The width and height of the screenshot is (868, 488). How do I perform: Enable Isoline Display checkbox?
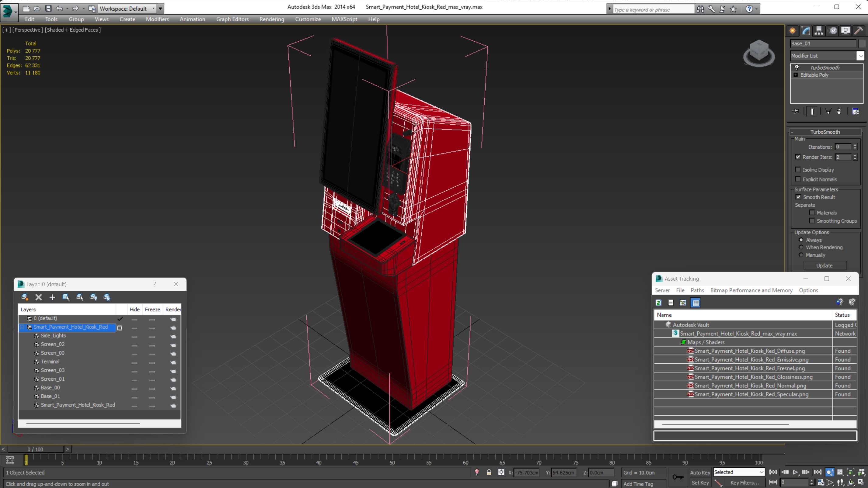(798, 170)
